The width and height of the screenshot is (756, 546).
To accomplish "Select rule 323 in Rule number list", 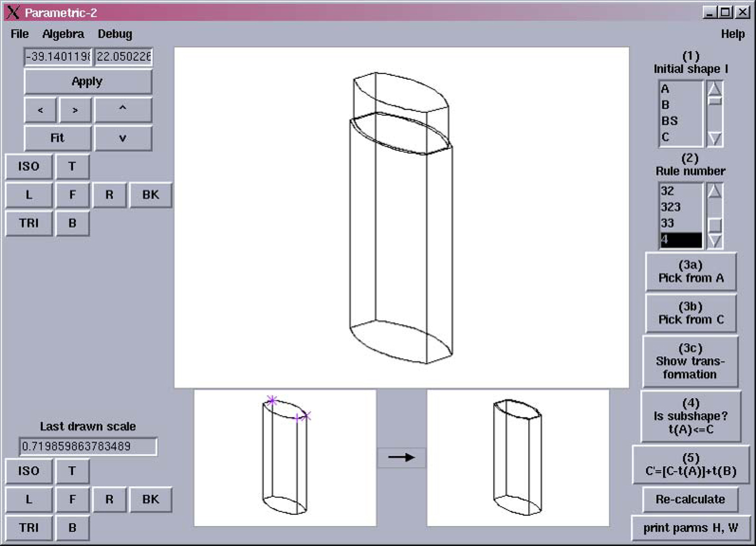I will click(670, 207).
